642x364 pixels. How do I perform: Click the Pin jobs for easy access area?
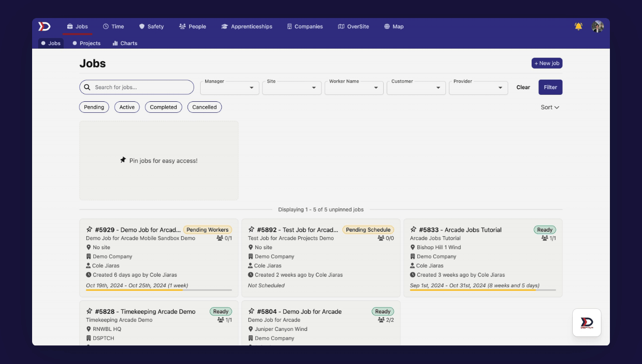click(x=158, y=160)
